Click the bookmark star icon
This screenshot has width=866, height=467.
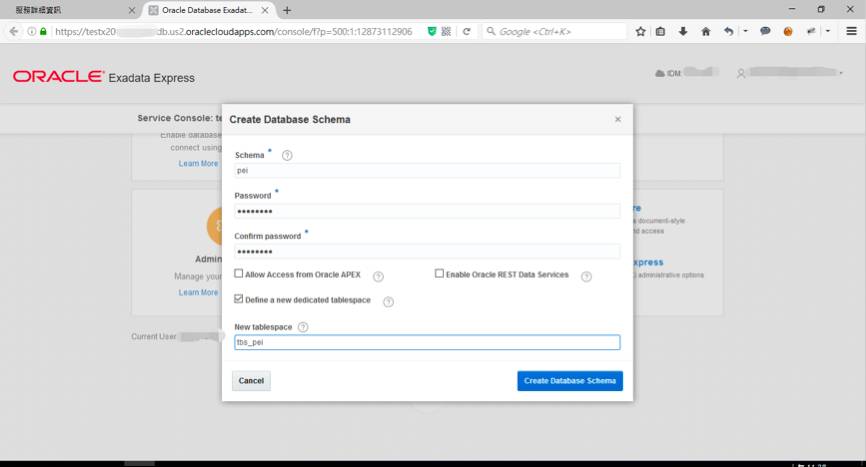[641, 31]
